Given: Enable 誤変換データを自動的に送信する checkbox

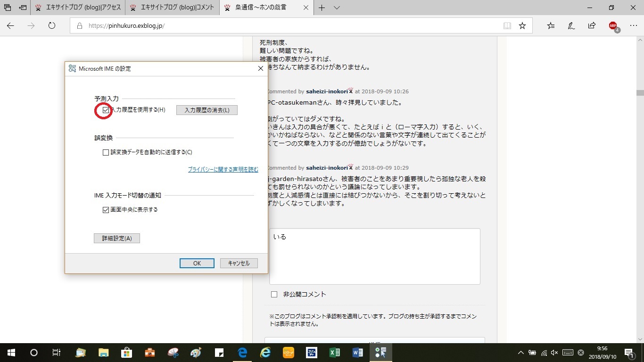Looking at the screenshot, I should coord(106,152).
